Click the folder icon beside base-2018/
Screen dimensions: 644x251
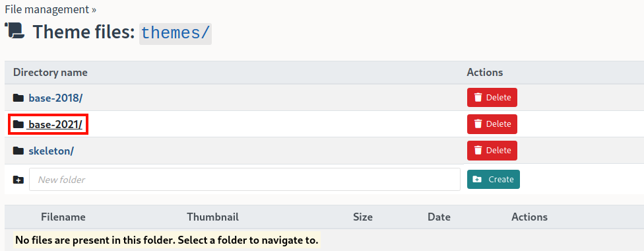[18, 98]
